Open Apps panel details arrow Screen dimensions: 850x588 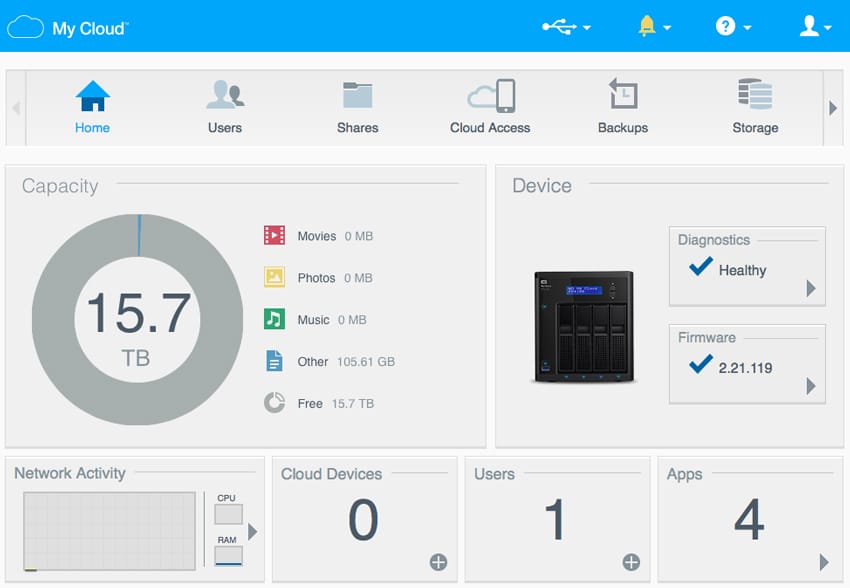pos(824,562)
